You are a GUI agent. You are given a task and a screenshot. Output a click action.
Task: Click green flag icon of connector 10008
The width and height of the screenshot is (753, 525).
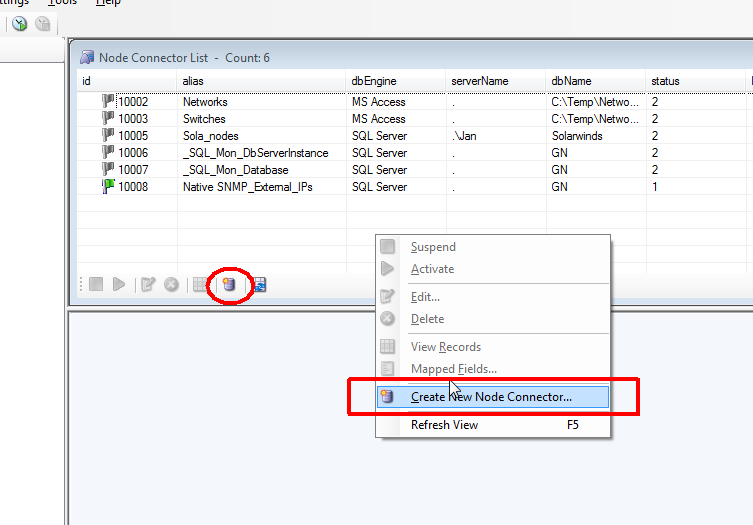pyautogui.click(x=108, y=186)
